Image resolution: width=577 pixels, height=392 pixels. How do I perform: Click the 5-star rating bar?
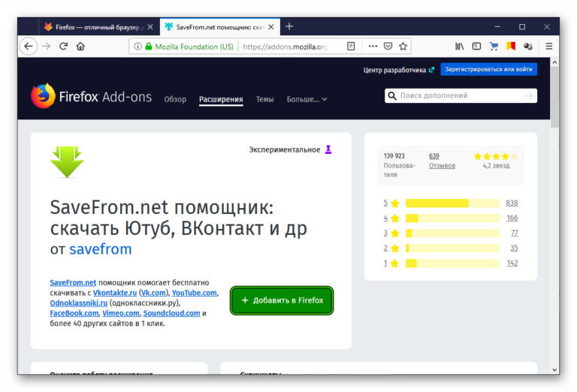[x=452, y=203]
